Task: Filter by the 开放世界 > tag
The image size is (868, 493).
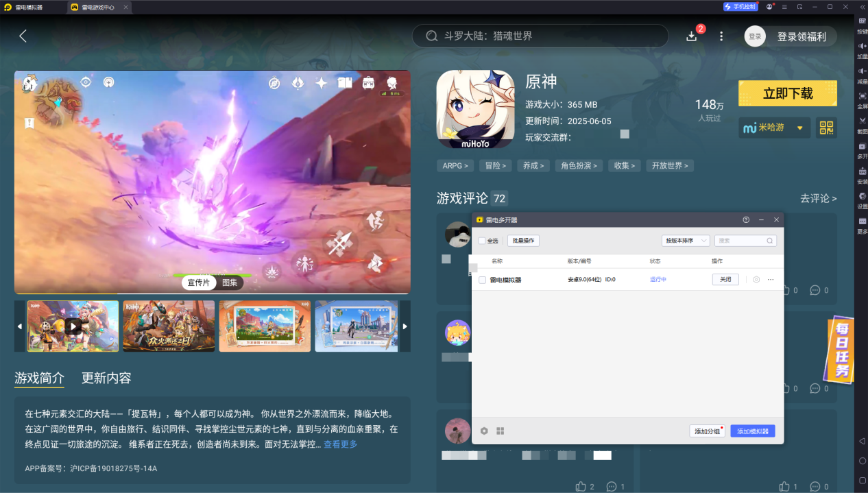Action: 670,165
